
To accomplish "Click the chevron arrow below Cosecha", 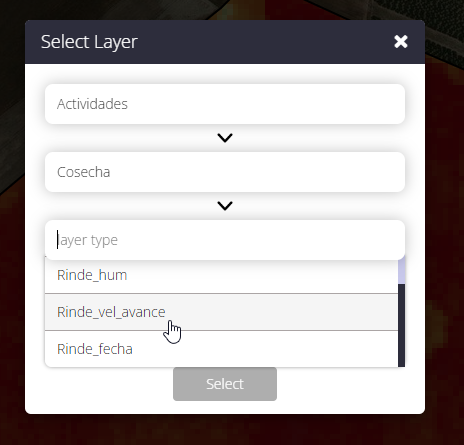I will (x=225, y=206).
